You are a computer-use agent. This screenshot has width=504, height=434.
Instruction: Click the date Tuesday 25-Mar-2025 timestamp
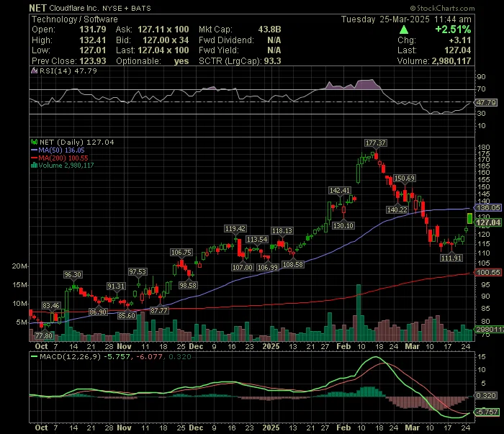point(406,19)
